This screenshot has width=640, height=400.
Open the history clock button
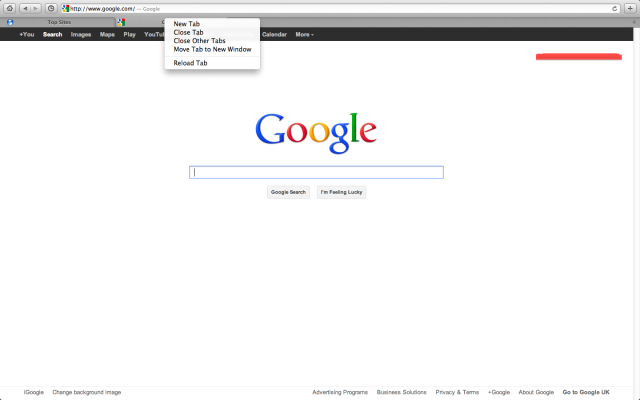pyautogui.click(x=51, y=8)
